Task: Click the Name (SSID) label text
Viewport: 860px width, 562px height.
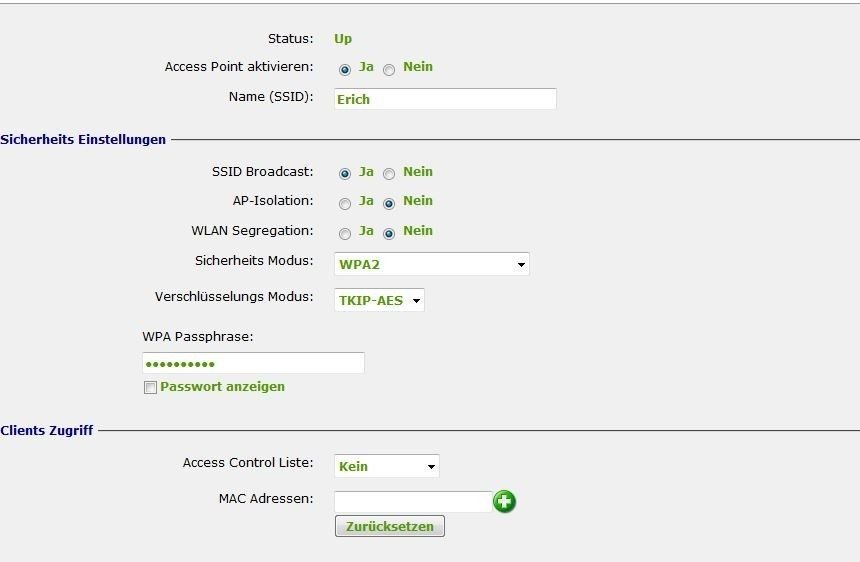Action: [271, 96]
